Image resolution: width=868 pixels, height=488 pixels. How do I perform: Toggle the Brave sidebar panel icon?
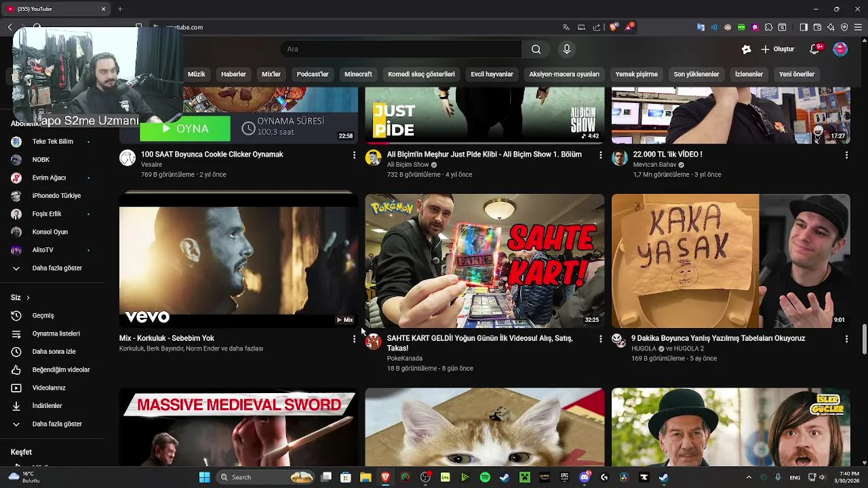804,27
